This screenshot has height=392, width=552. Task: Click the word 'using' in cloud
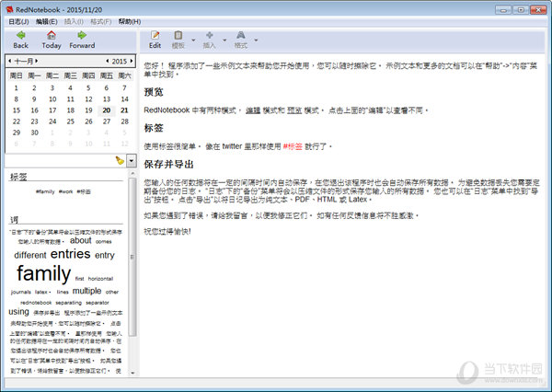[x=18, y=312]
